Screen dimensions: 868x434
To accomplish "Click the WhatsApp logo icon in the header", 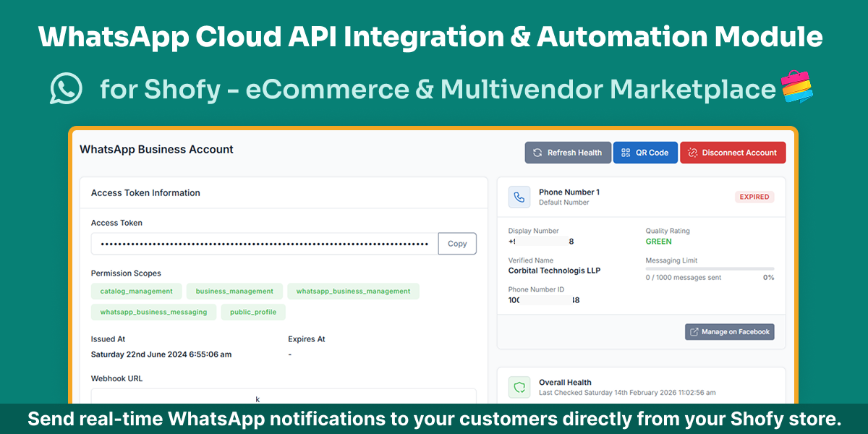I will tap(65, 88).
